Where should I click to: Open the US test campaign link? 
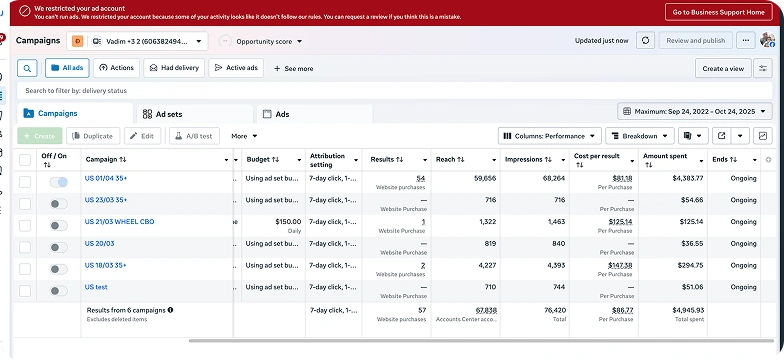(96, 287)
